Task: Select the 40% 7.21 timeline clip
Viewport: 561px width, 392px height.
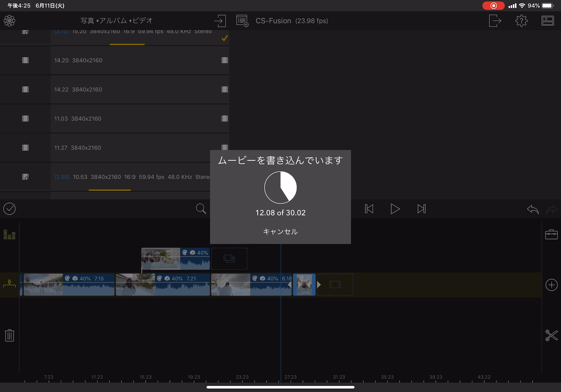Action: click(162, 285)
